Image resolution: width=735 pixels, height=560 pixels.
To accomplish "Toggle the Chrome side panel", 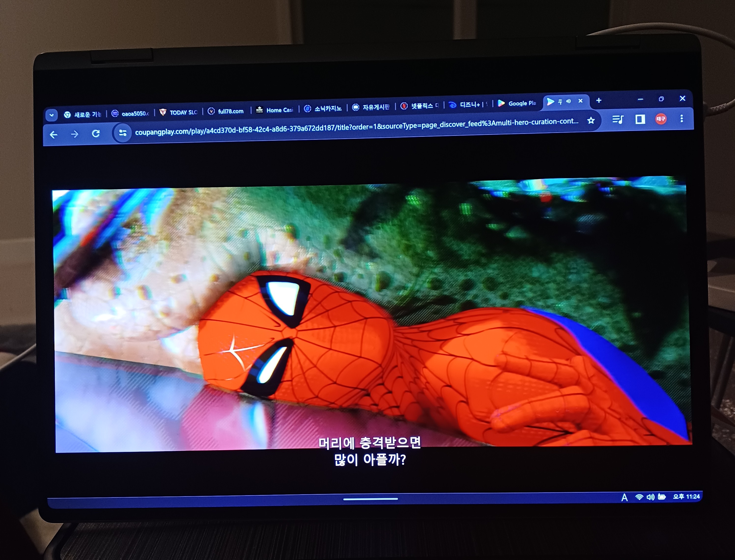I will pos(640,119).
